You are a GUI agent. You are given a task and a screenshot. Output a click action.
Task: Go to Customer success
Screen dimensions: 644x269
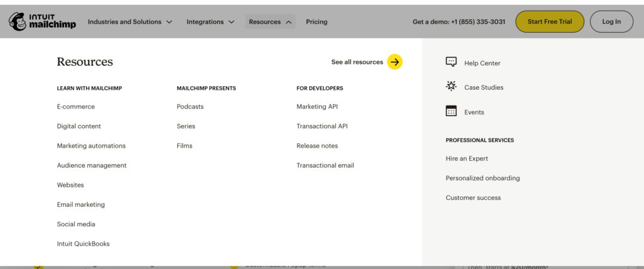[473, 198]
